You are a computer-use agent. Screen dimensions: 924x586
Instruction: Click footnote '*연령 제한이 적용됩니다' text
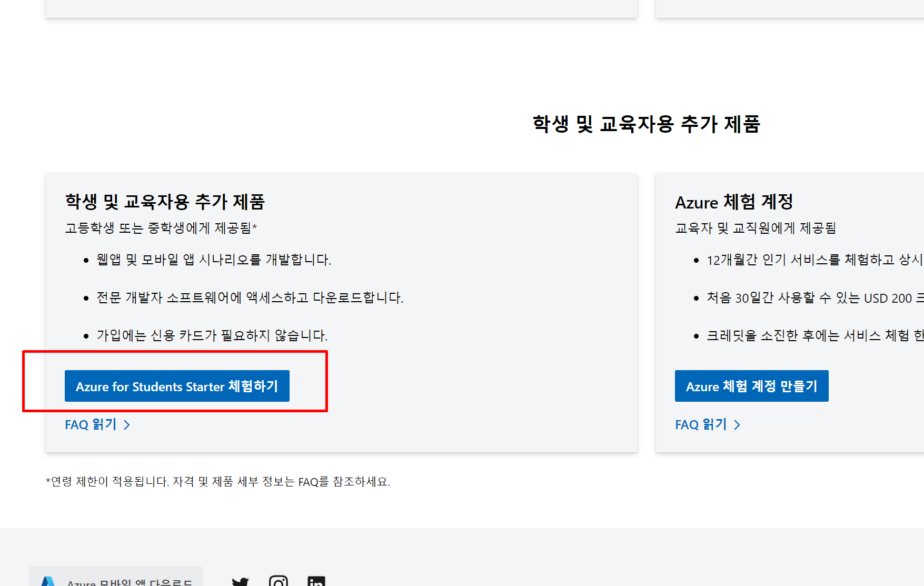[x=218, y=482]
